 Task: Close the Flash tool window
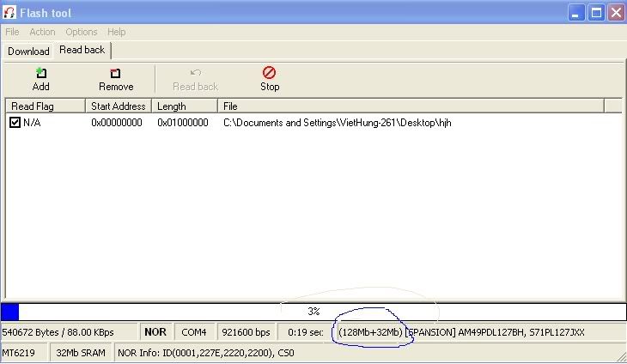pyautogui.click(x=616, y=13)
